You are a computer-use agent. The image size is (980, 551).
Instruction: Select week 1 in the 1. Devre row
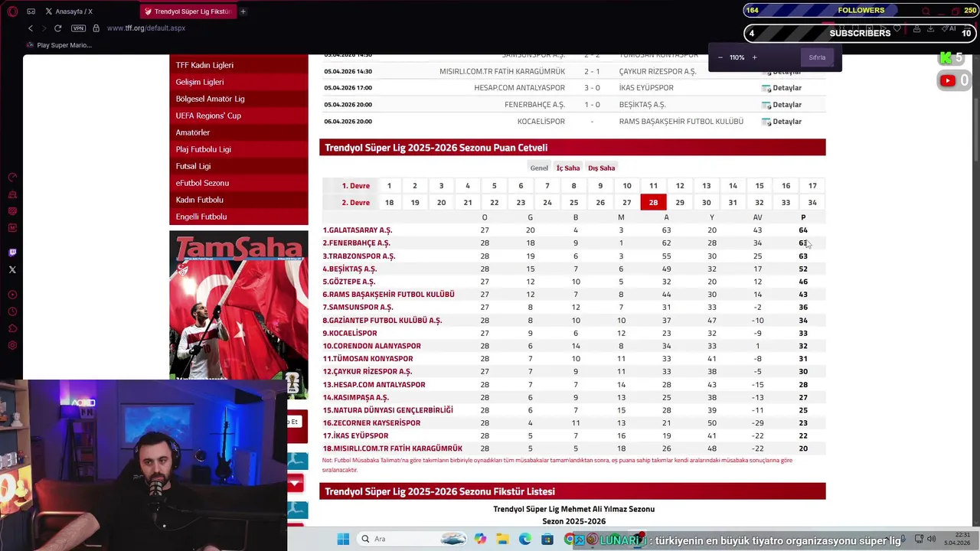coord(389,185)
